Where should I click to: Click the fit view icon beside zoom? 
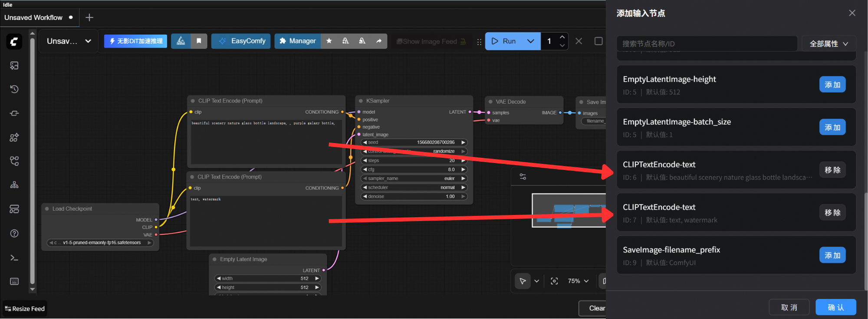coord(554,281)
